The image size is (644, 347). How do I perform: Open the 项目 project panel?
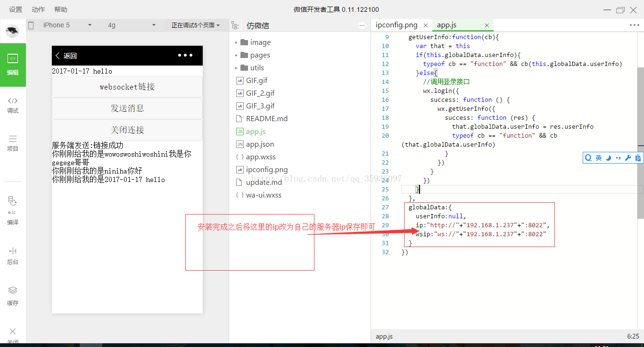coord(13,143)
